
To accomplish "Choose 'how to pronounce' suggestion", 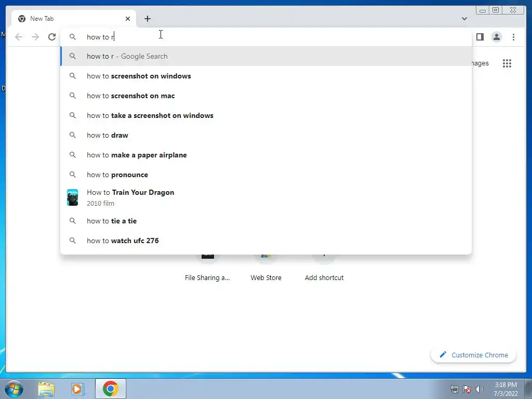I will coord(266,175).
